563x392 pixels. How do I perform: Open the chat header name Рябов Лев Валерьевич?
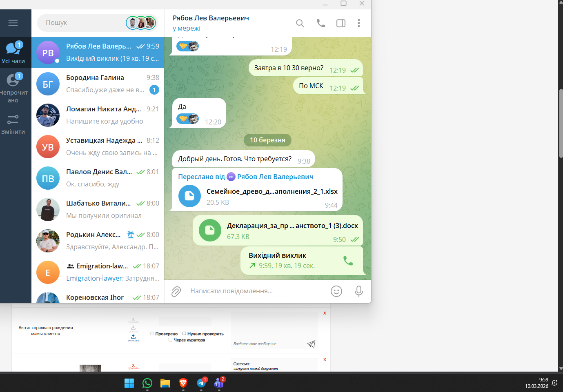[x=211, y=18]
